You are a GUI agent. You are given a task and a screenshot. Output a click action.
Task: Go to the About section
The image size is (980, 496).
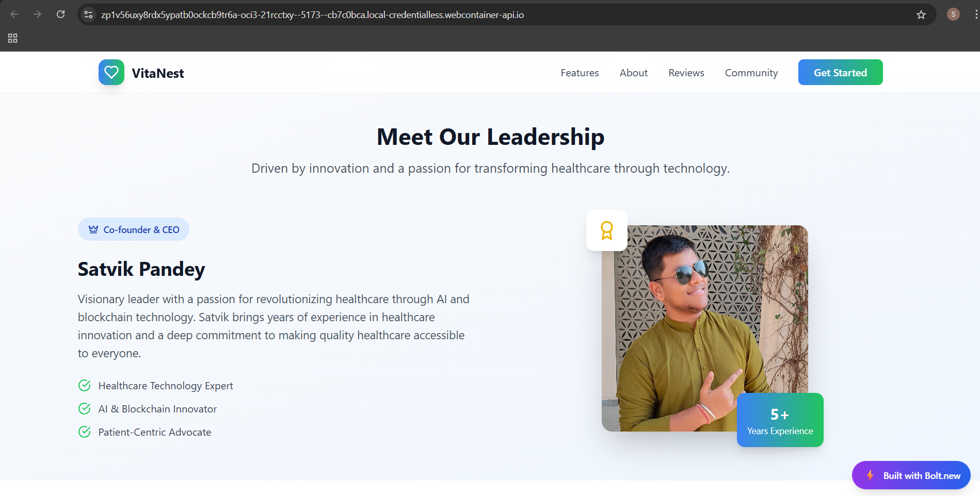coord(633,73)
